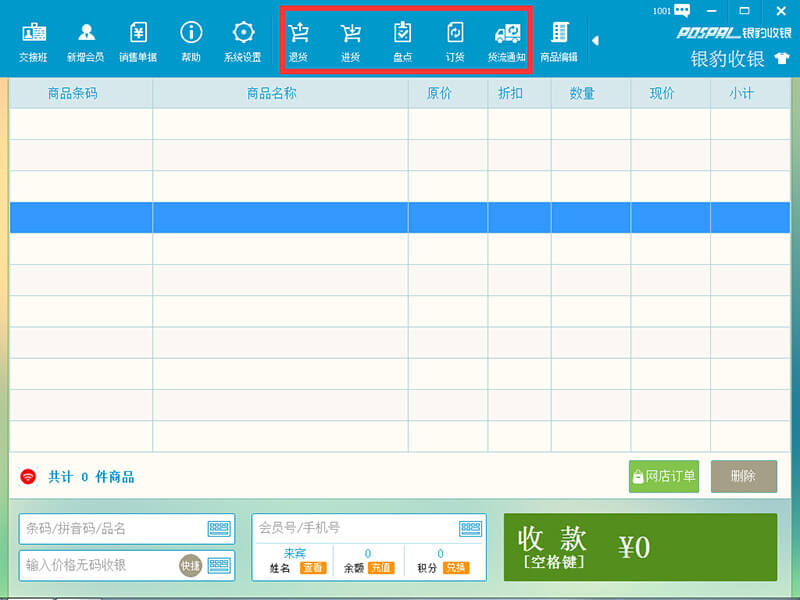
Task: Click the message bubble icon beside 1001
Action: click(682, 11)
